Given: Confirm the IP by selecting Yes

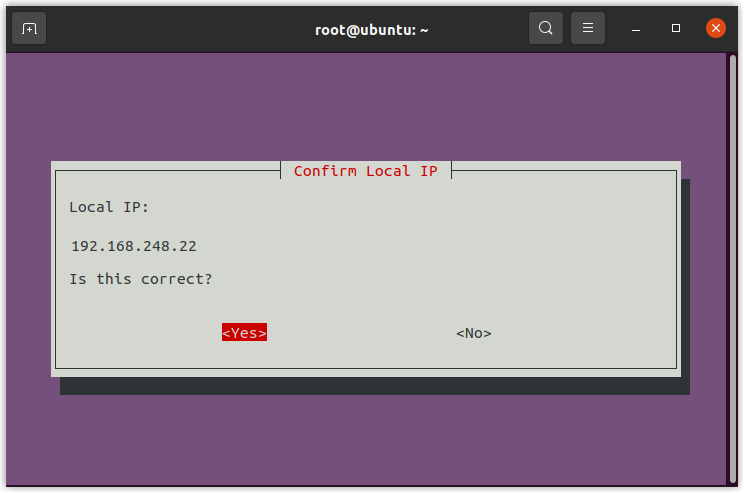Looking at the screenshot, I should [244, 333].
